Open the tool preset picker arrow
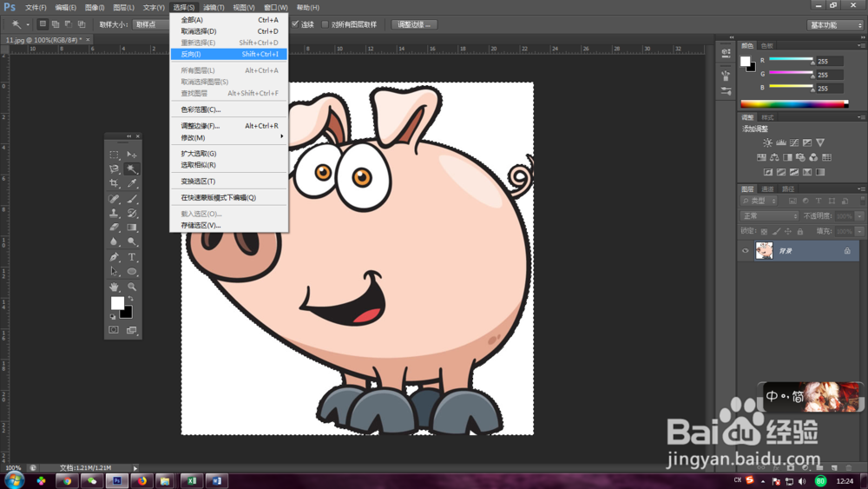 [28, 24]
